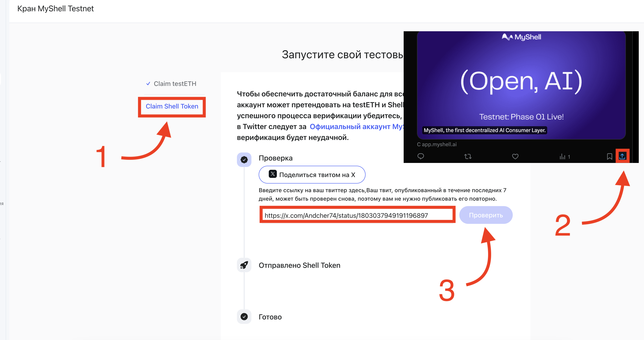Click the X logo in share button

click(x=272, y=174)
